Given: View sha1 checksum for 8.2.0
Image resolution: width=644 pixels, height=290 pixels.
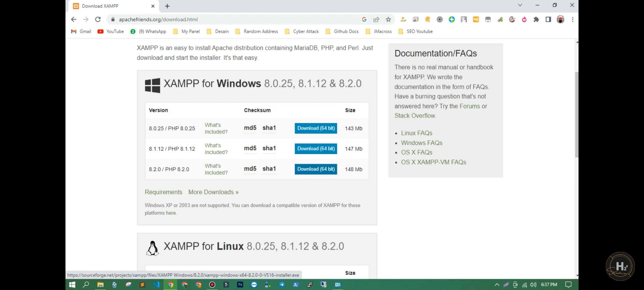Looking at the screenshot, I should pos(269,169).
